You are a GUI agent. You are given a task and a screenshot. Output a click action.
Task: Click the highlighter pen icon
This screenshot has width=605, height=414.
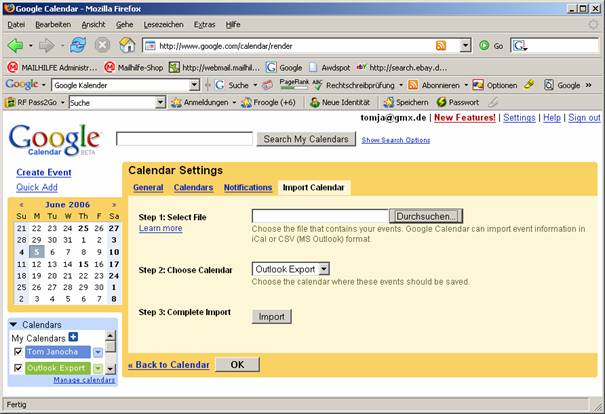click(x=529, y=84)
